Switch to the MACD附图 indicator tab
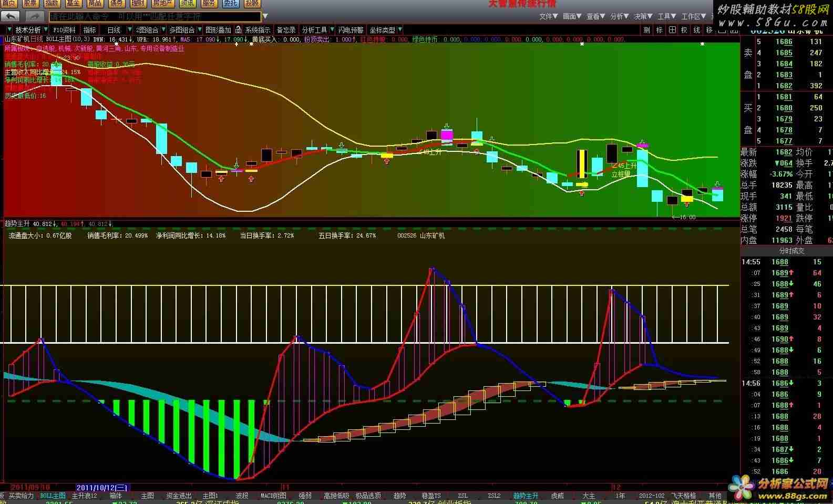Image resolution: width=833 pixels, height=504 pixels. tap(274, 496)
